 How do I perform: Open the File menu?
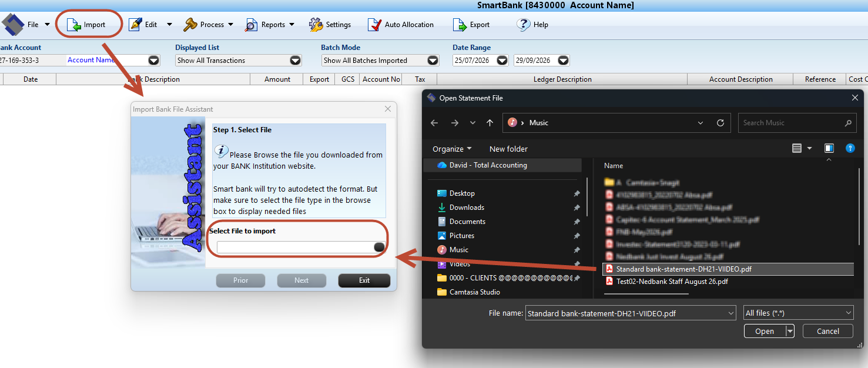(x=32, y=25)
